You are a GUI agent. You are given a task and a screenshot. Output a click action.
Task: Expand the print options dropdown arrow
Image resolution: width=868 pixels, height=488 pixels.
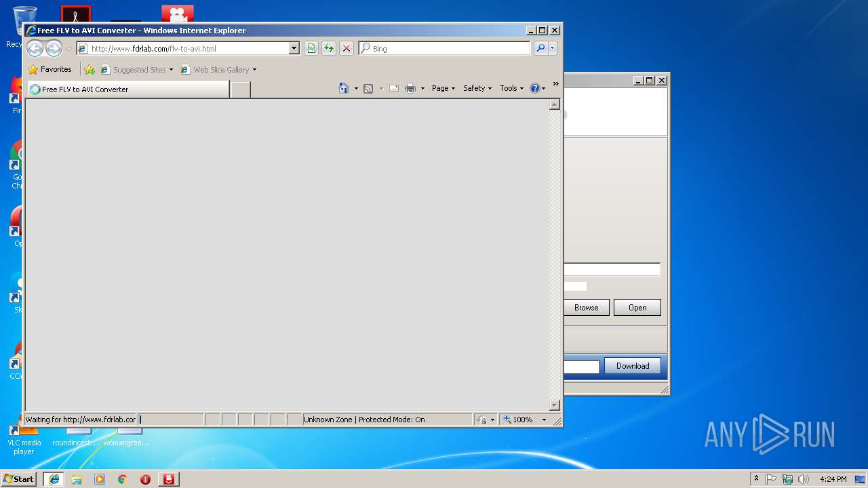(x=422, y=88)
